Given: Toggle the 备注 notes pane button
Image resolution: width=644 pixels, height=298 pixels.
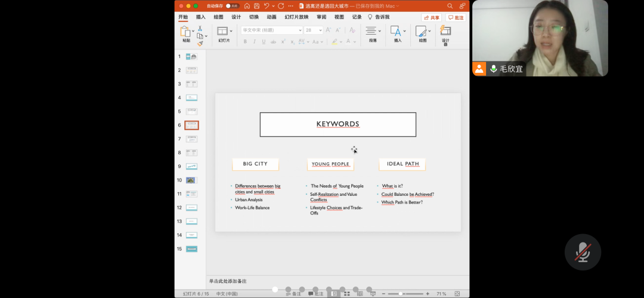Looking at the screenshot, I should 292,294.
